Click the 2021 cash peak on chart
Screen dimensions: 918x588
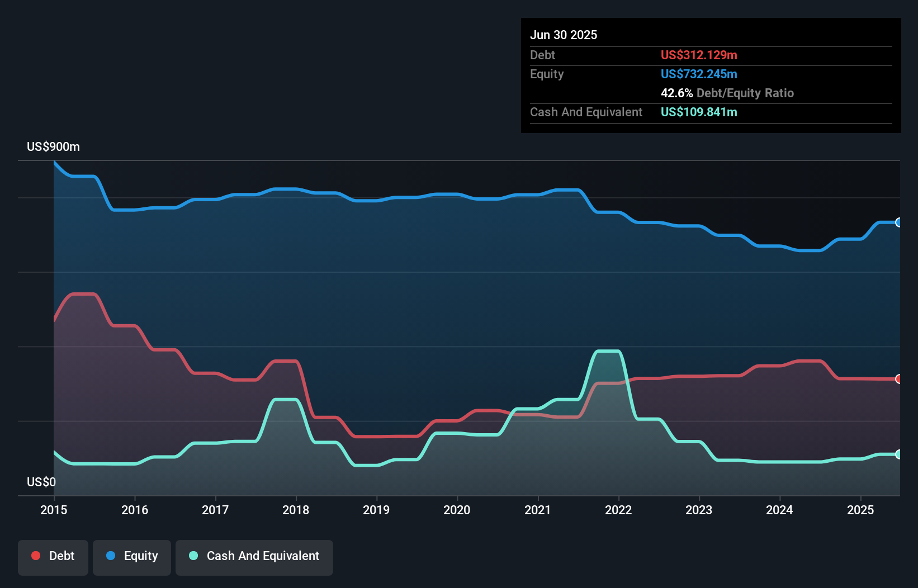tap(607, 352)
